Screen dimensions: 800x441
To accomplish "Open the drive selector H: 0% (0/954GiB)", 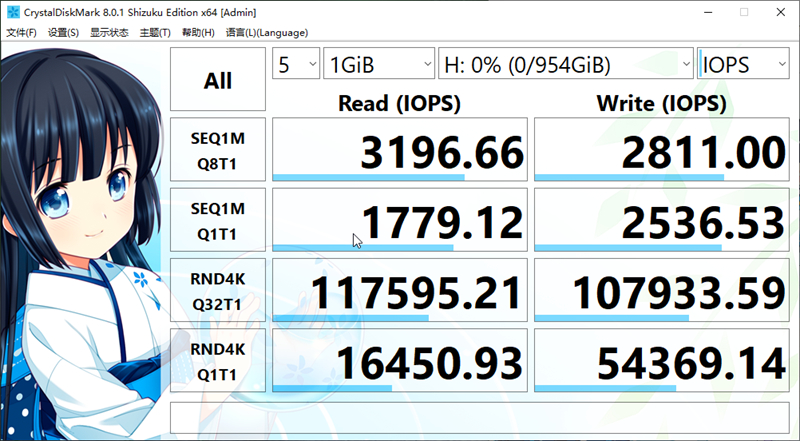I will 566,64.
